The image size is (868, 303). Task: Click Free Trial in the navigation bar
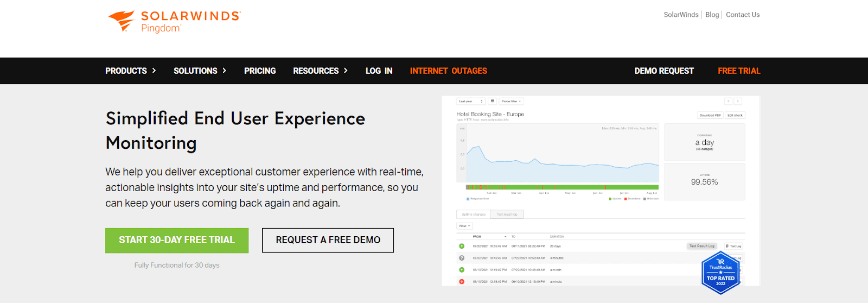point(739,71)
